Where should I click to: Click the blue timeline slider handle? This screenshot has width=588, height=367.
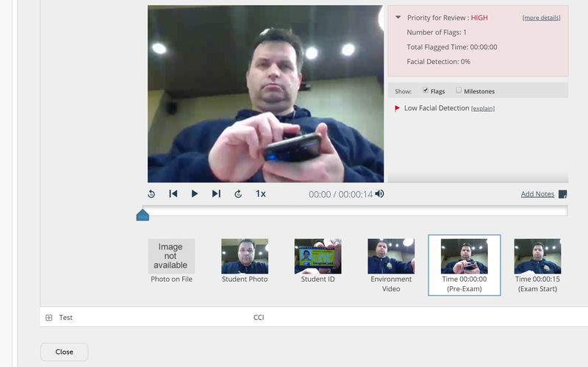(143, 215)
